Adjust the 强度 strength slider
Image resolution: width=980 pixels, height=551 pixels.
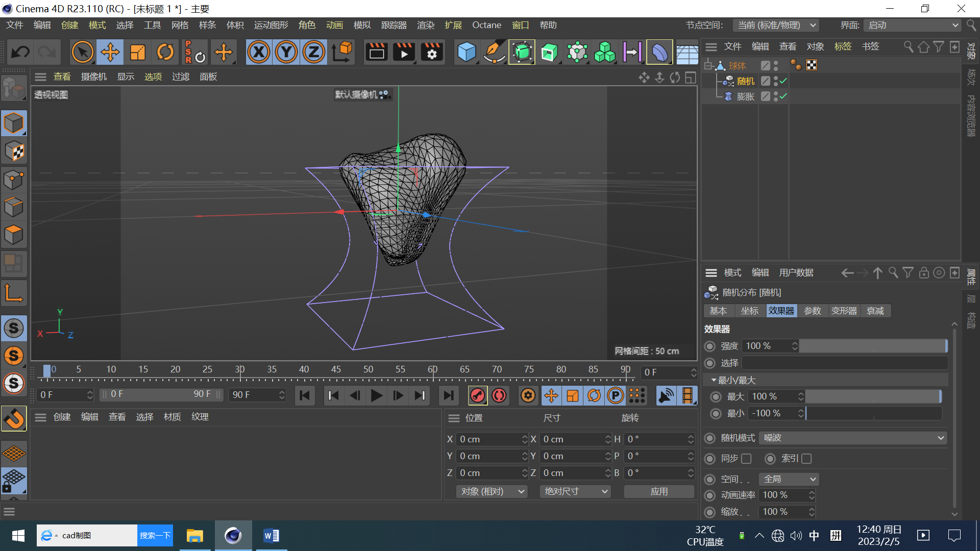[873, 346]
